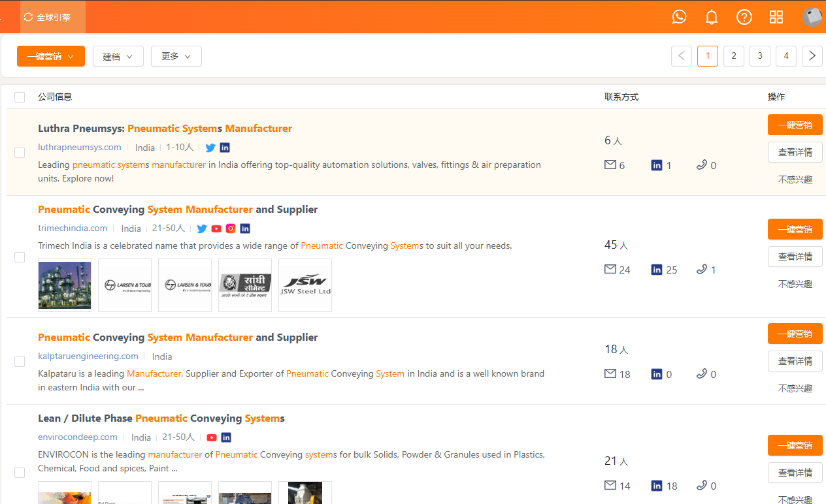
Task: Click LinkedIn contacts icon for envirocondeep
Action: click(657, 486)
